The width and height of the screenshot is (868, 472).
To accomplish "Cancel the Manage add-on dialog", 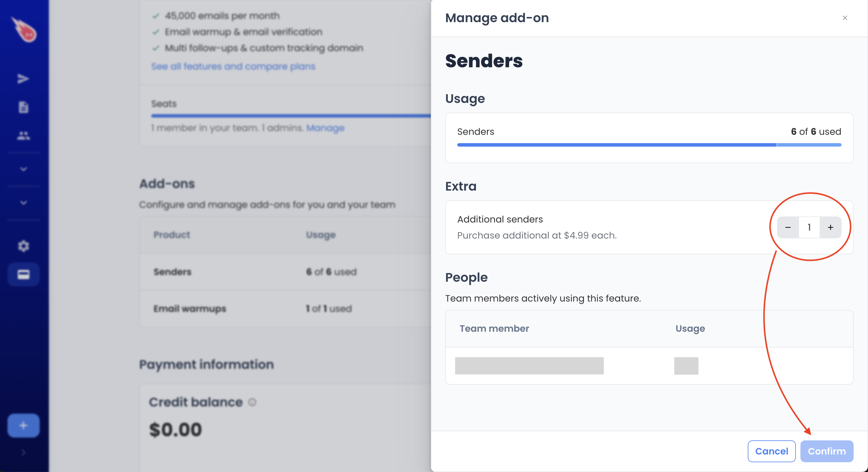I will (771, 451).
